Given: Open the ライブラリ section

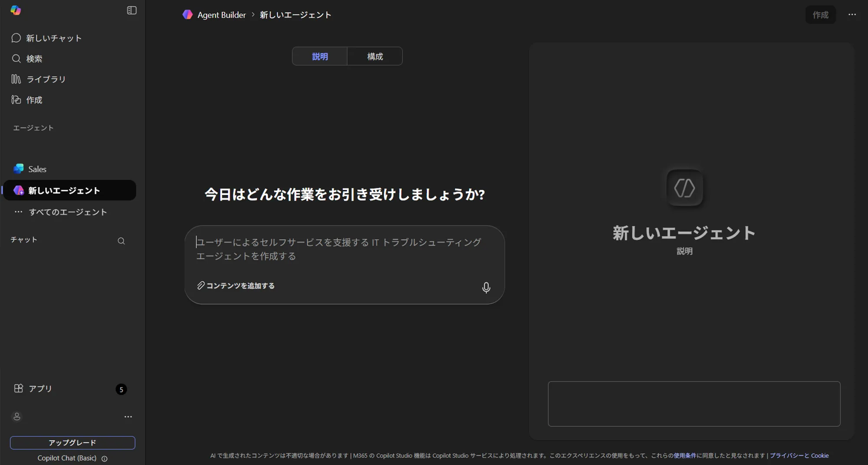Looking at the screenshot, I should coord(38,79).
